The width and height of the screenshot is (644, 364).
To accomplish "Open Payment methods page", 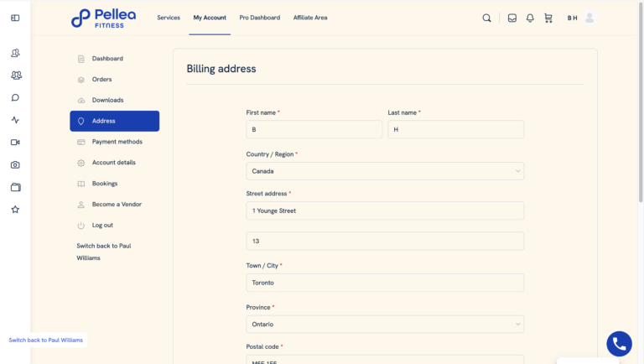I will 117,142.
